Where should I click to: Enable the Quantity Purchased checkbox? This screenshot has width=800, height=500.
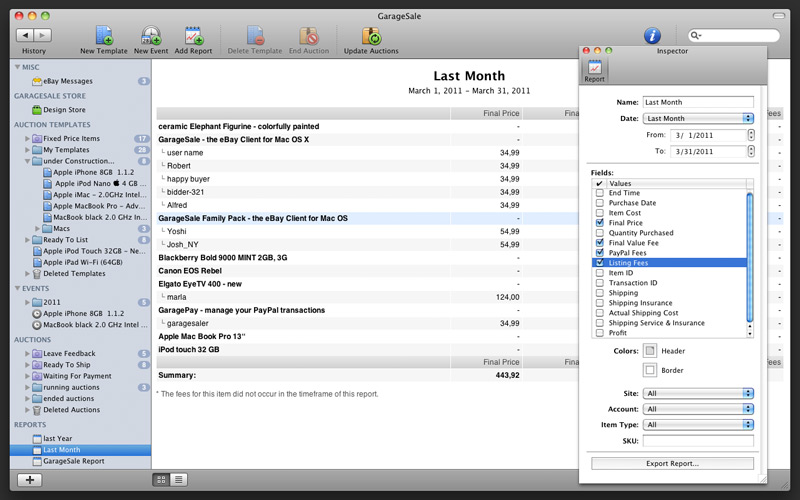[599, 233]
